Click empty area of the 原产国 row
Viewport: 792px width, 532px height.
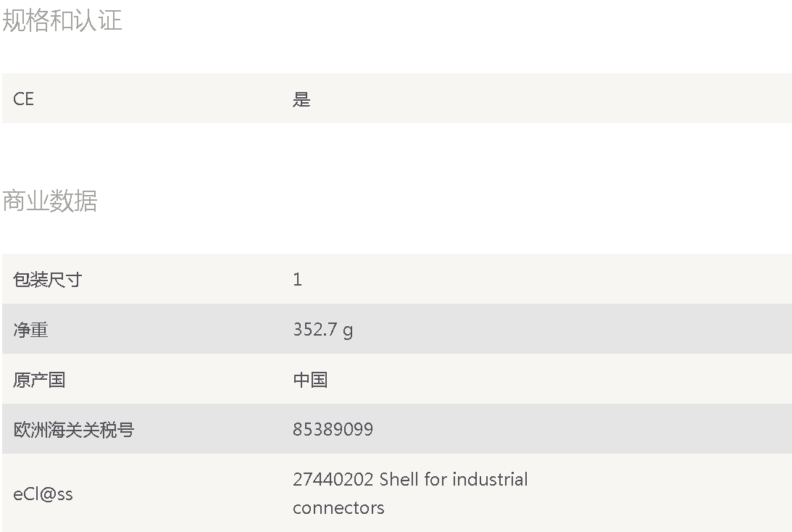[556, 379]
